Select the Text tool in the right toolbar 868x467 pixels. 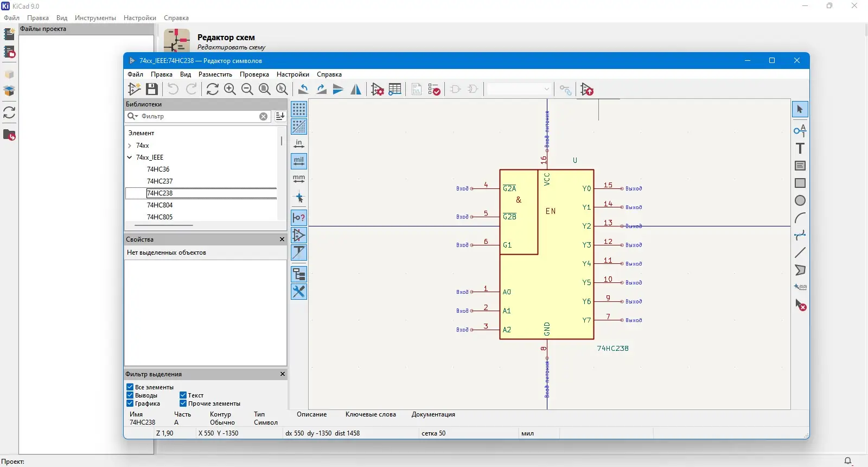pyautogui.click(x=800, y=148)
